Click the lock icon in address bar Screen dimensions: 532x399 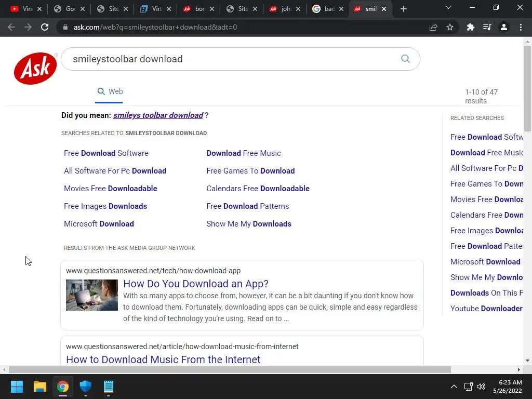(x=65, y=27)
